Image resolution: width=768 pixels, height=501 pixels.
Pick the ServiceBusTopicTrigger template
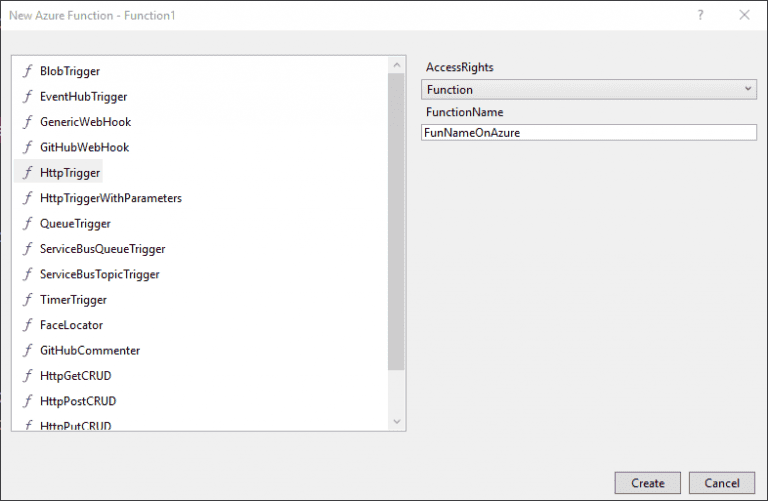(x=99, y=274)
